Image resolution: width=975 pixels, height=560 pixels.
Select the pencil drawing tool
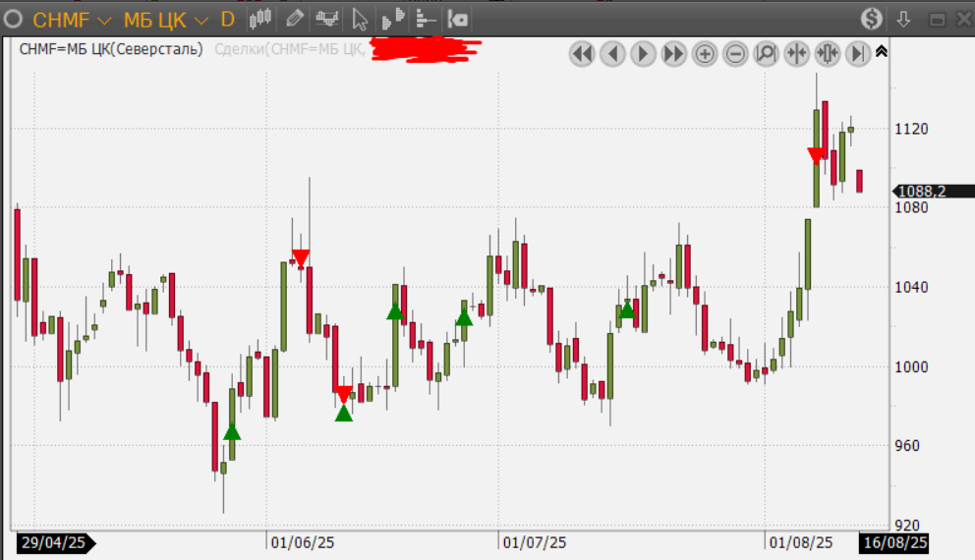(x=294, y=19)
